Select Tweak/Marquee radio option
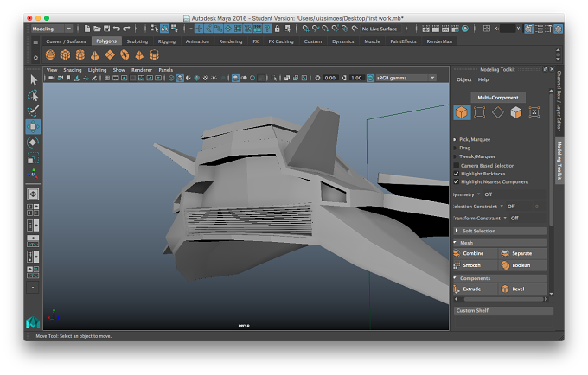588x375 pixels. click(x=455, y=156)
